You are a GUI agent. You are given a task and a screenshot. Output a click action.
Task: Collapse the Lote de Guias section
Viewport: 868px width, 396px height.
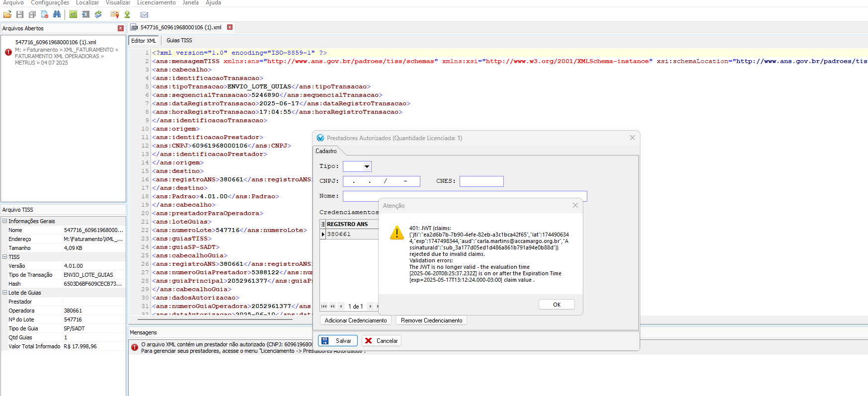pos(4,293)
